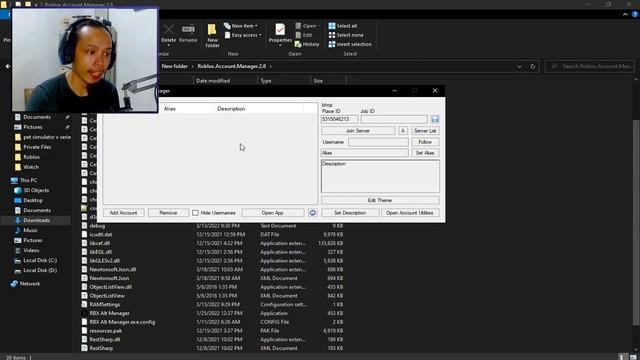640x360 pixels.
Task: Open Properties in the Explorer ribbon
Action: (280, 33)
